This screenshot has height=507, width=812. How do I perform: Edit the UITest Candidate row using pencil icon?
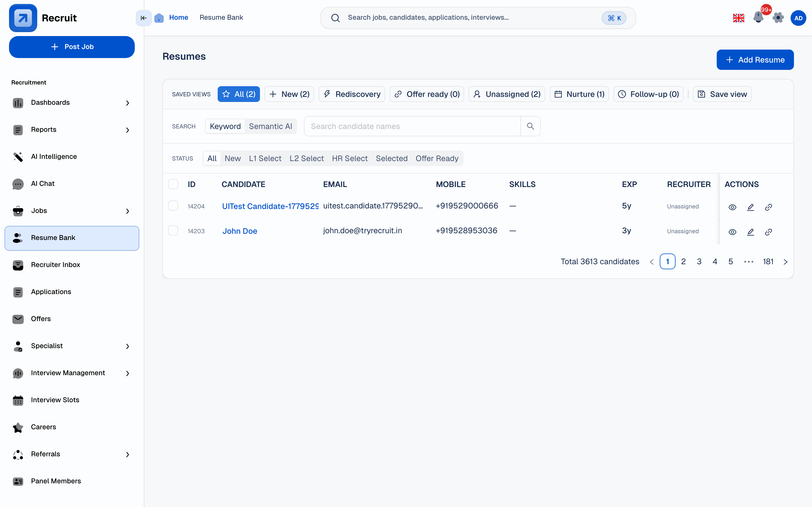click(x=751, y=207)
